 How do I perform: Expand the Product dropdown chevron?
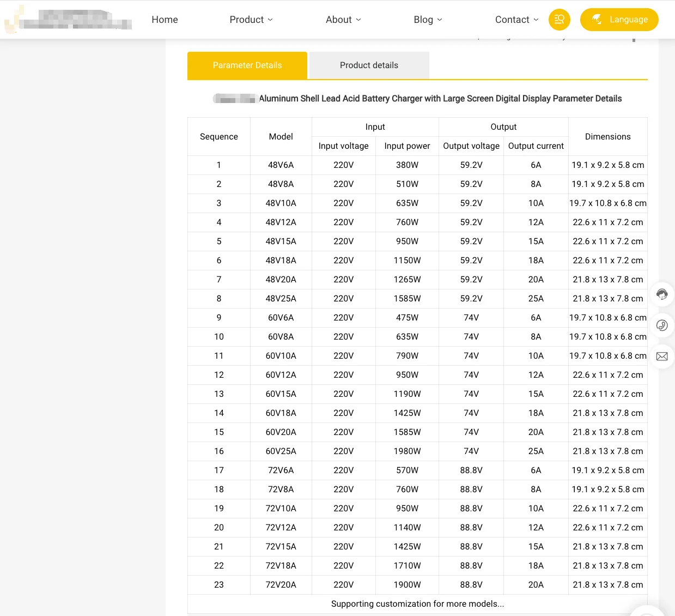click(270, 20)
